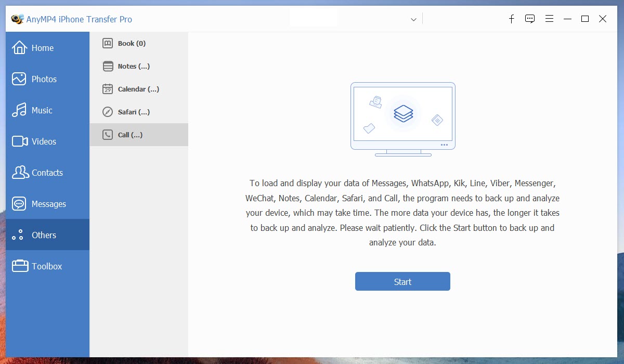Screen dimensions: 624x364
Task: Open the Contacts section
Action: [18, 173]
